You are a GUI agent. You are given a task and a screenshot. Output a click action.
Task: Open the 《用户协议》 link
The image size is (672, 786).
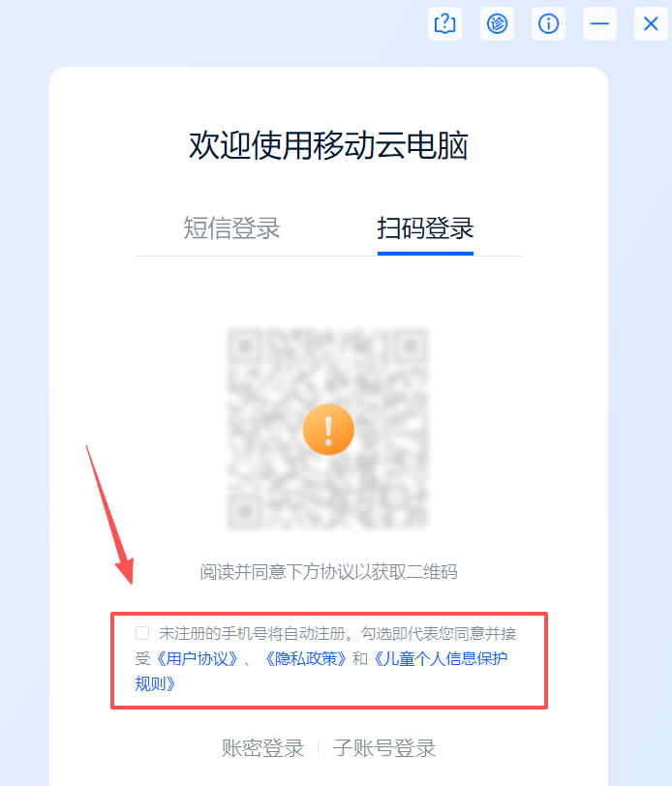198,658
